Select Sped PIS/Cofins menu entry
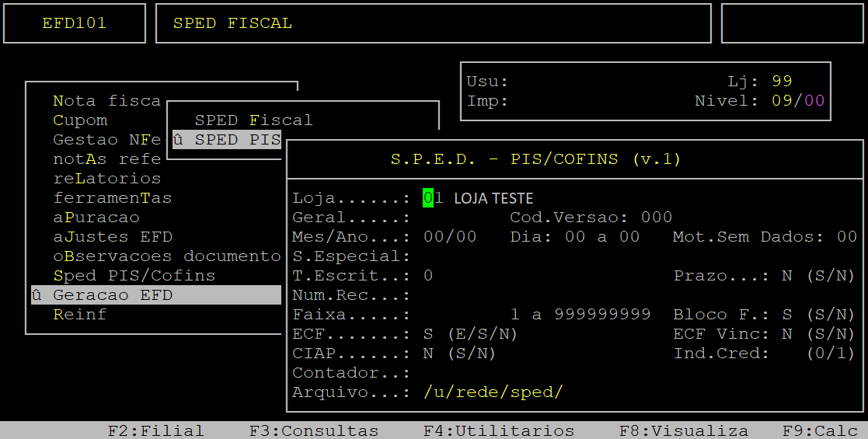 tap(134, 275)
